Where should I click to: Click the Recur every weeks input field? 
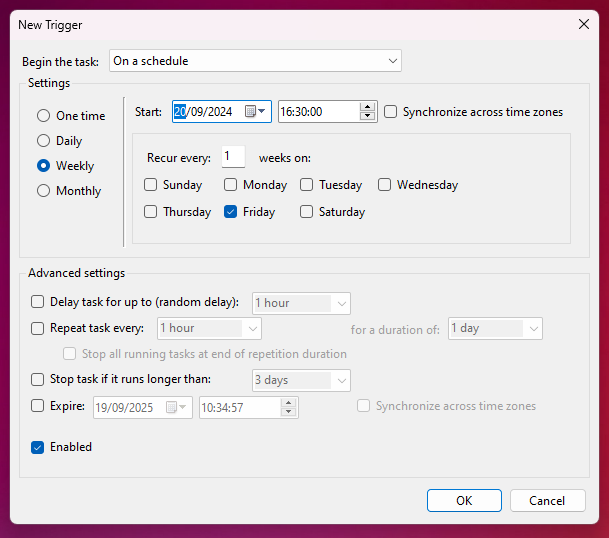tap(233, 157)
